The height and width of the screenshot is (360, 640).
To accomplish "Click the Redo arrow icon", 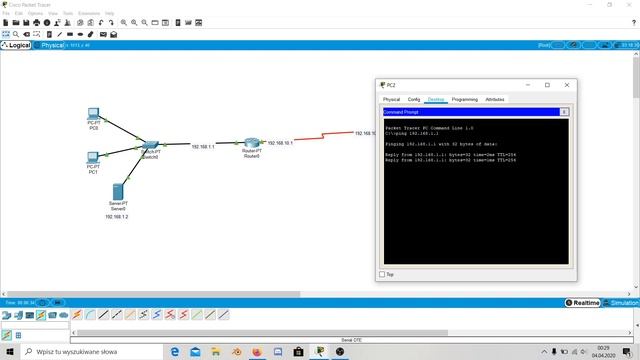I will click(111, 23).
